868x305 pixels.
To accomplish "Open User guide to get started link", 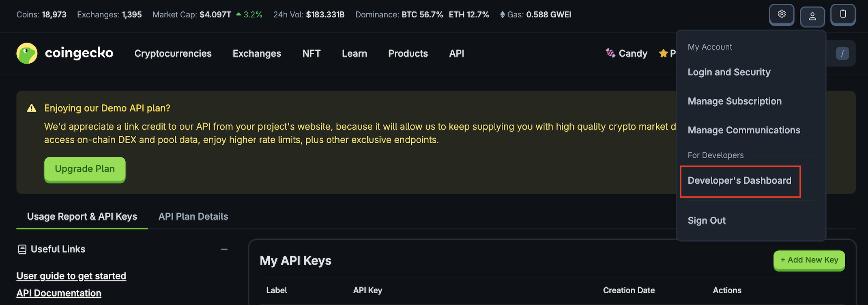I will click(x=71, y=276).
